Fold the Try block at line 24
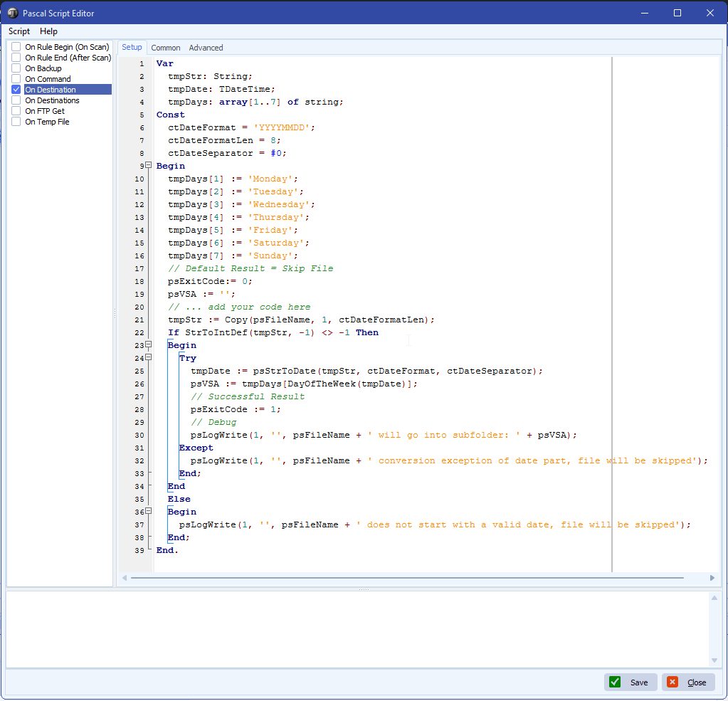The height and width of the screenshot is (701, 728). [x=149, y=358]
